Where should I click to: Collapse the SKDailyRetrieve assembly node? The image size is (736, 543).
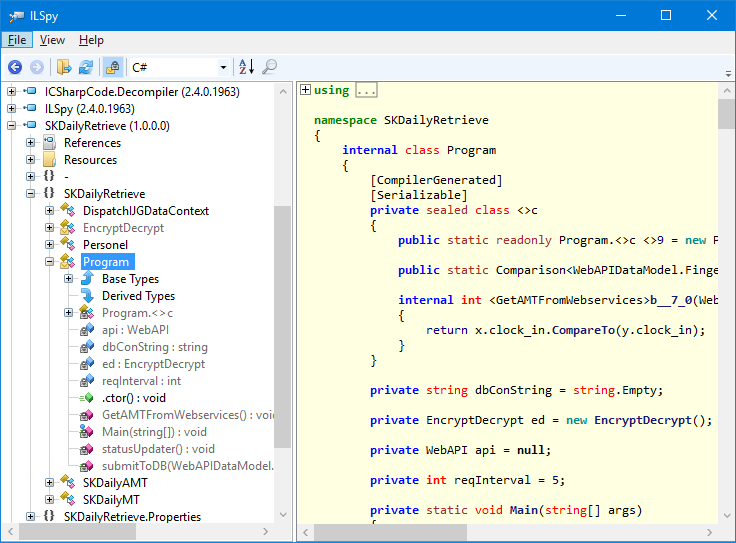pyautogui.click(x=11, y=125)
